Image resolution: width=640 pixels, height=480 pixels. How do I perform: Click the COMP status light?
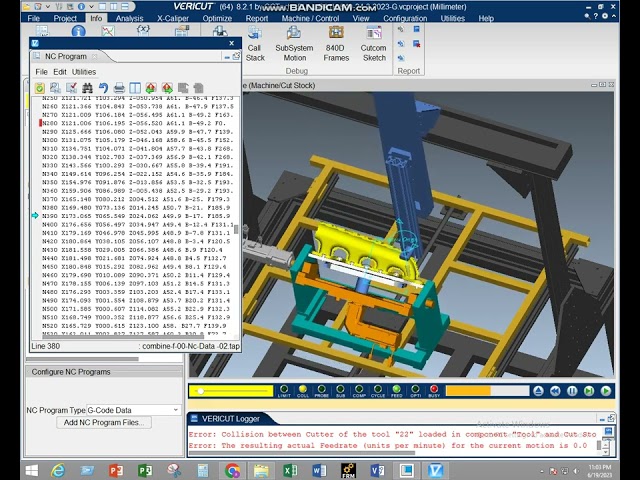tap(359, 391)
